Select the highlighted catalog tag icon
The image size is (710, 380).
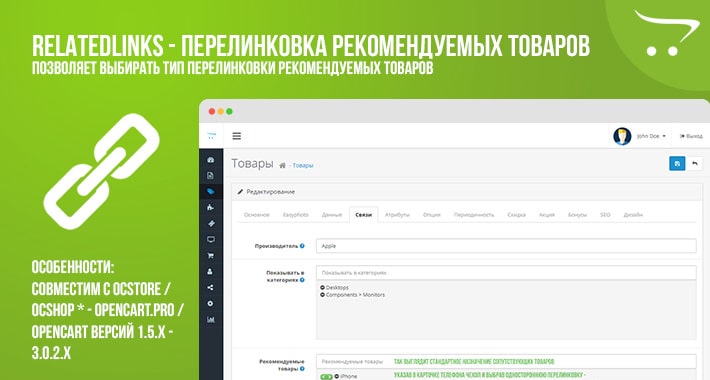coord(211,192)
